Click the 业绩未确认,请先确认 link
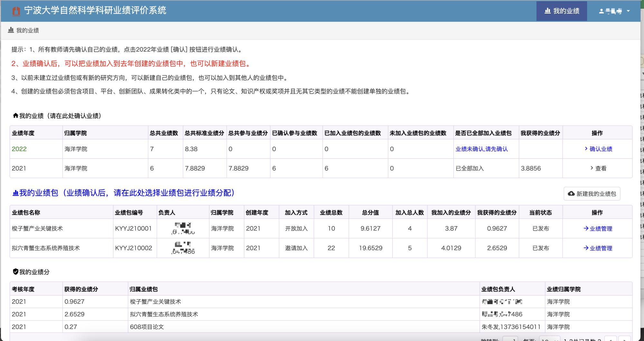Viewport: 644px width, 341px height. [x=481, y=149]
